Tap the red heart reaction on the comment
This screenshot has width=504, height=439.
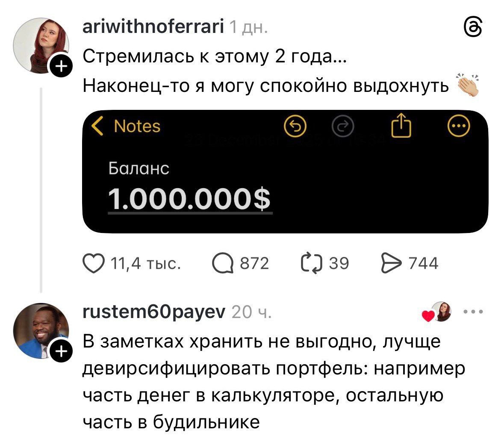pos(427,316)
